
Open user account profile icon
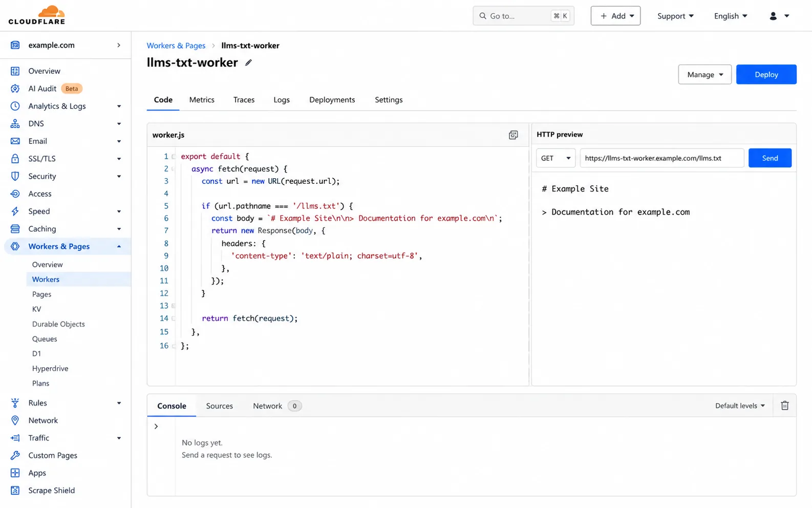[773, 16]
